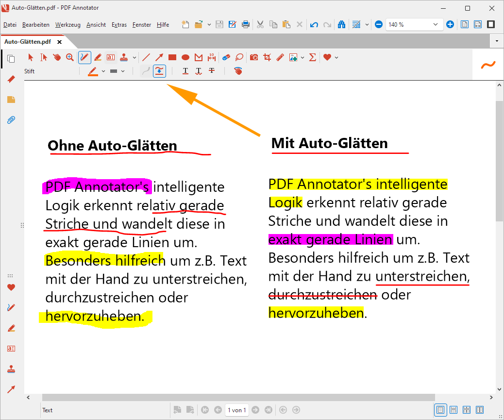This screenshot has width=504, height=420.
Task: Click the zoom in plus button
Action: tap(450, 24)
